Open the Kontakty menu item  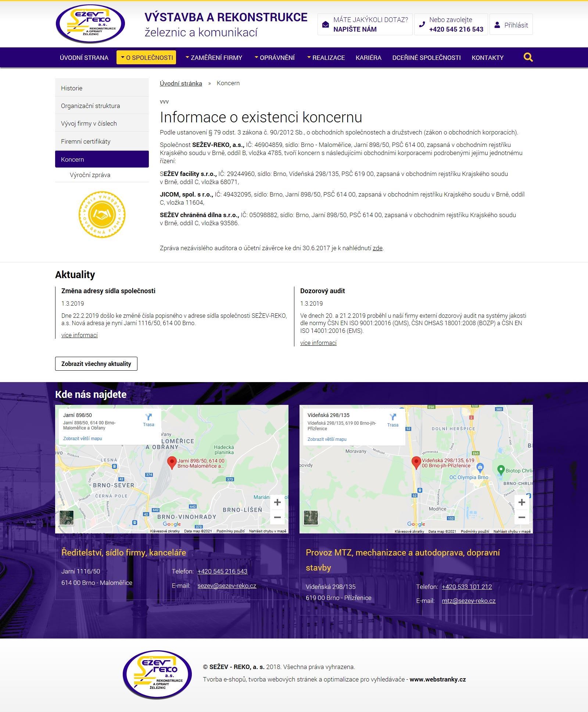click(488, 57)
